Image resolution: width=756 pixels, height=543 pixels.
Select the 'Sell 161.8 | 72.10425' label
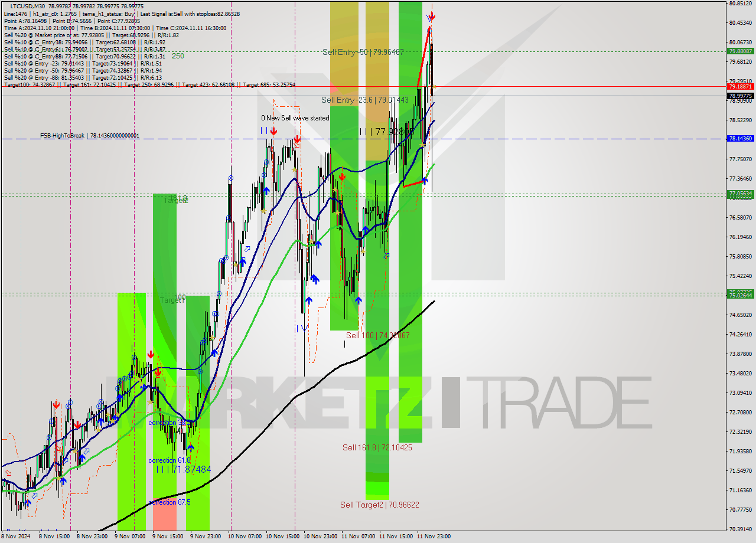pos(377,447)
